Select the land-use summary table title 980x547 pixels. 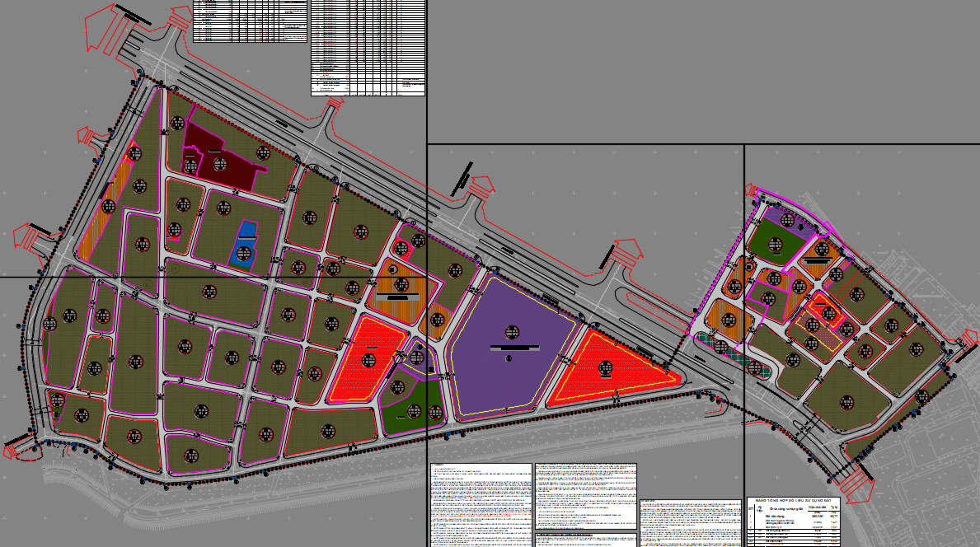pyautogui.click(x=793, y=501)
